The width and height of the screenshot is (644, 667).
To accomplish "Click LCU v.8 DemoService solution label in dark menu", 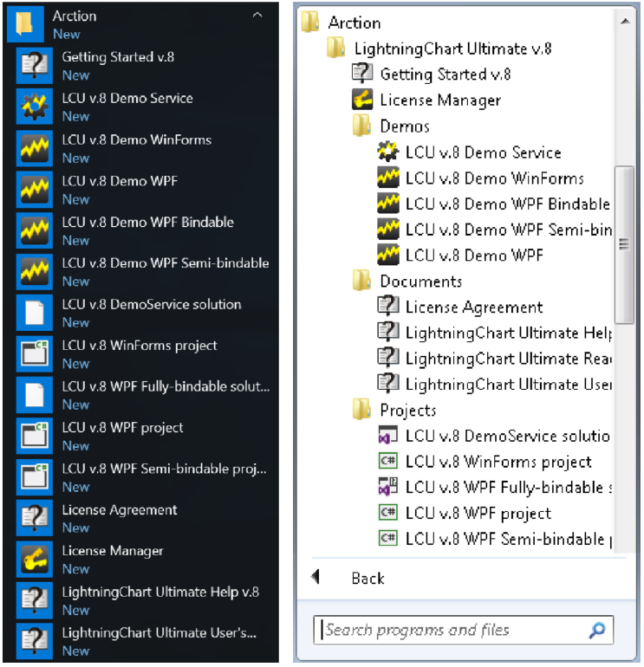I will pyautogui.click(x=152, y=304).
